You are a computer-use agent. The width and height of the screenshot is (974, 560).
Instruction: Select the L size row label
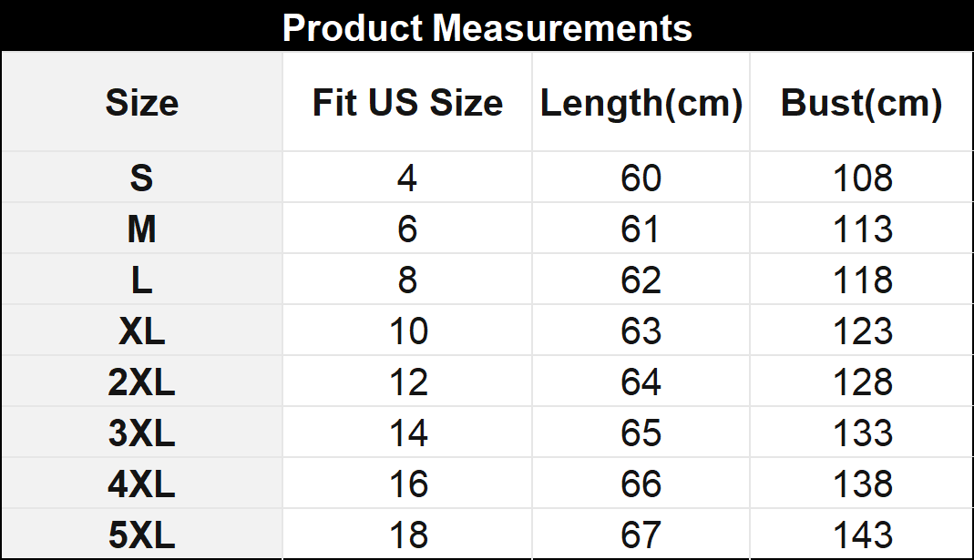pos(141,280)
